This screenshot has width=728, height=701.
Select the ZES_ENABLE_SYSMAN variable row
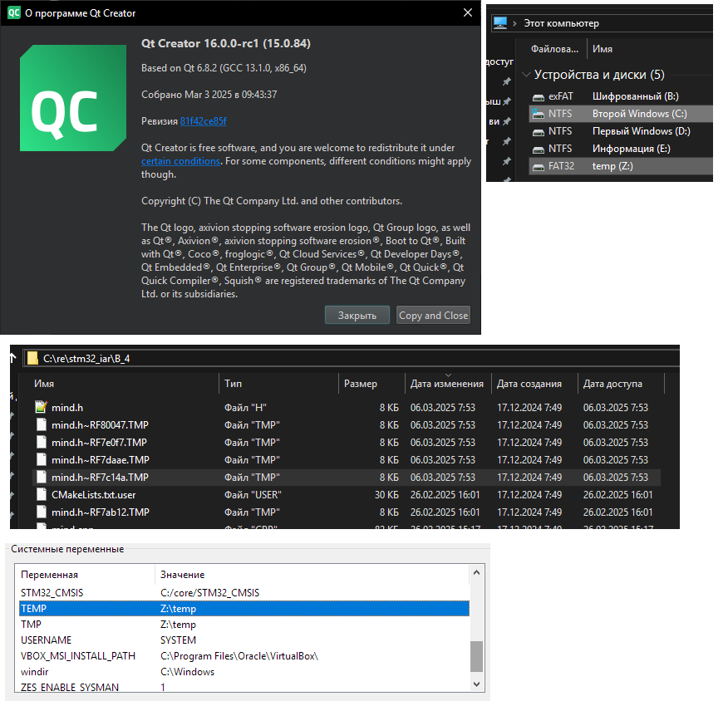(244, 687)
